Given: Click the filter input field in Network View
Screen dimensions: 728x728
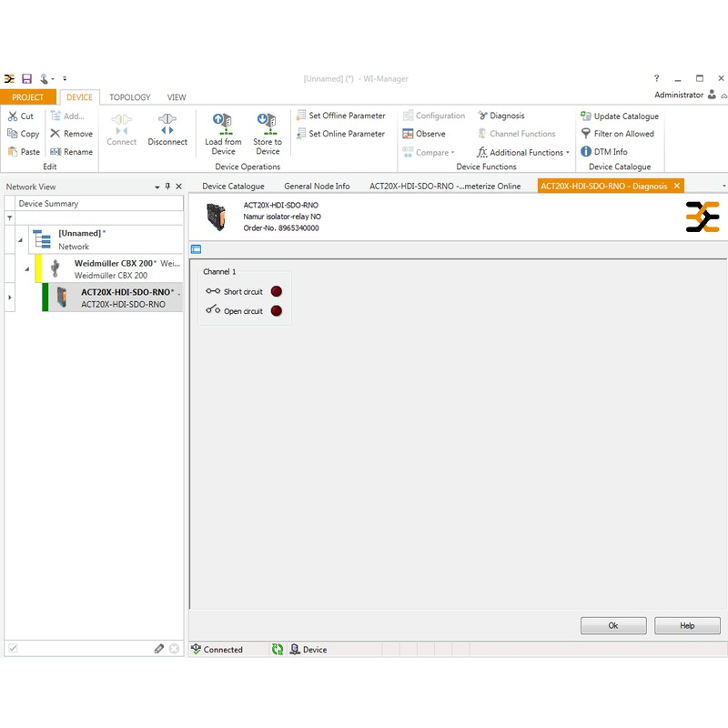Looking at the screenshot, I should 99,217.
